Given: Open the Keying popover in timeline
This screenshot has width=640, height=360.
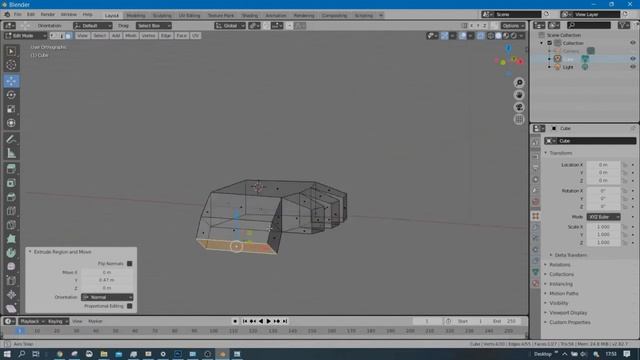Looking at the screenshot, I should pos(58,321).
